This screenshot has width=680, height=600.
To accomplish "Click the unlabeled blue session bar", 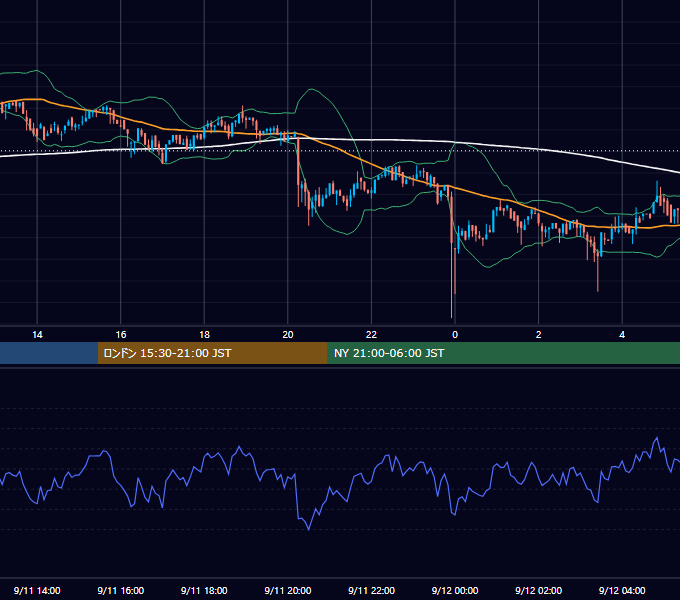I will coord(49,353).
